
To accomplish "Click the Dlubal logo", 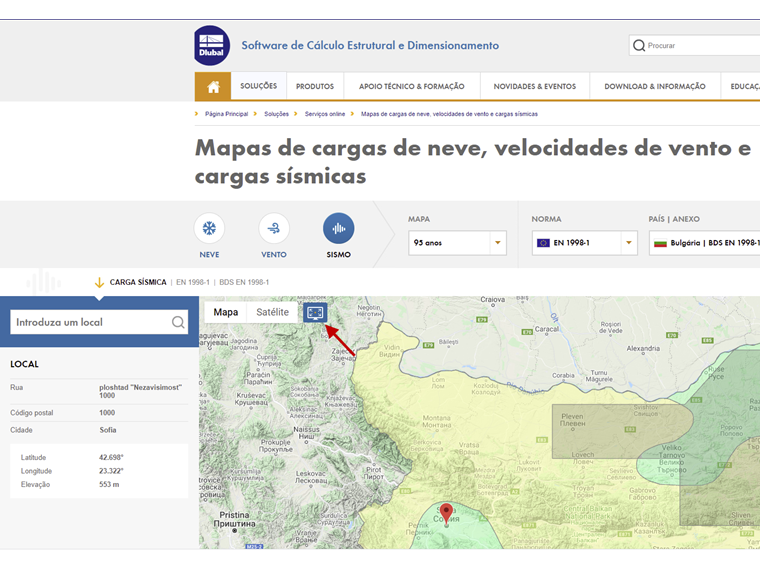I will 212,46.
